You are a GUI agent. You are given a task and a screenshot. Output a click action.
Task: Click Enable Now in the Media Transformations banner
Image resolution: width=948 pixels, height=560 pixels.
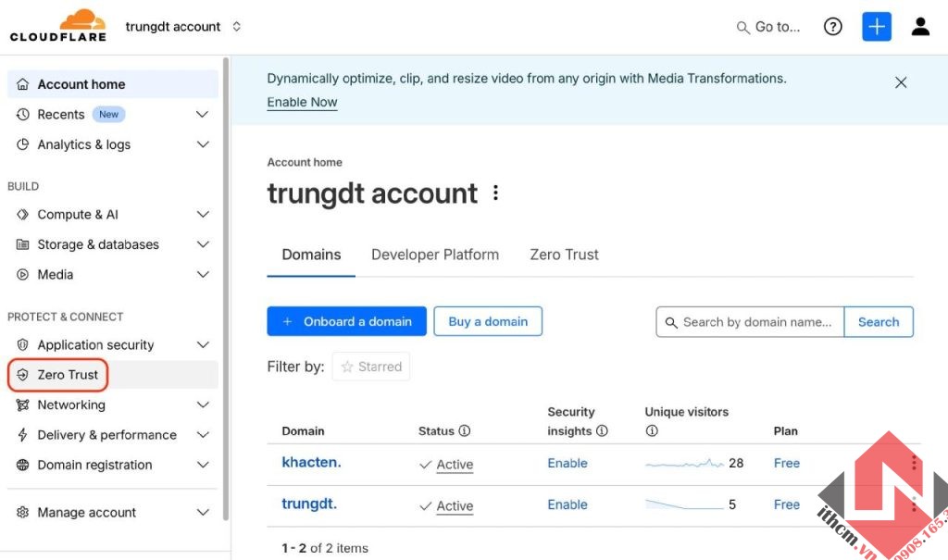[302, 102]
